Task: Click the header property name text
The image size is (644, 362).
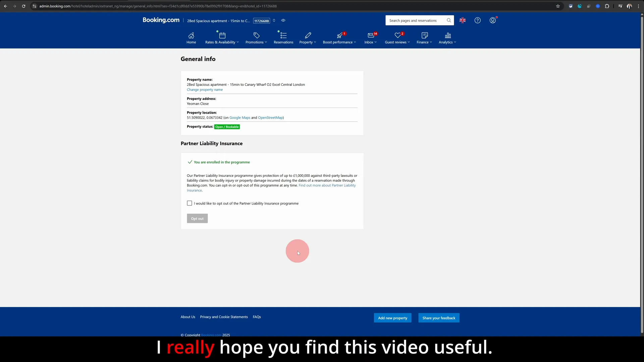Action: 218,21
